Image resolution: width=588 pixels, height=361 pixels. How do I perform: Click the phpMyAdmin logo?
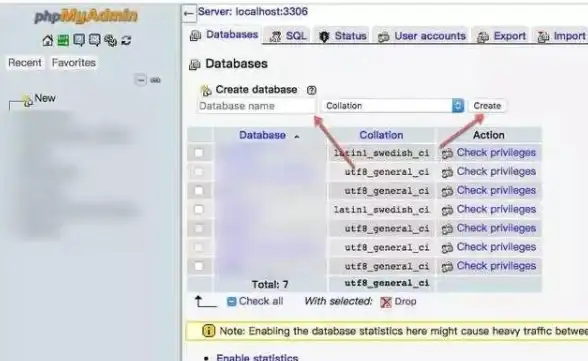pos(86,16)
